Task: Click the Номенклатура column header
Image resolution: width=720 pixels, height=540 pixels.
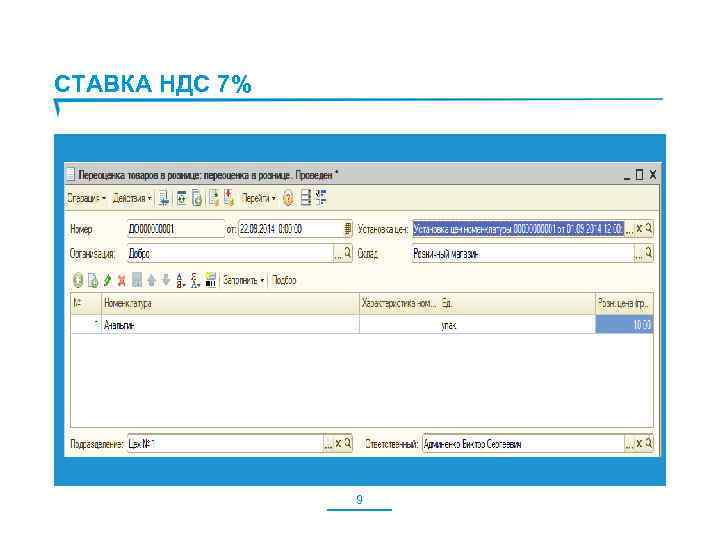Action: pos(230,304)
